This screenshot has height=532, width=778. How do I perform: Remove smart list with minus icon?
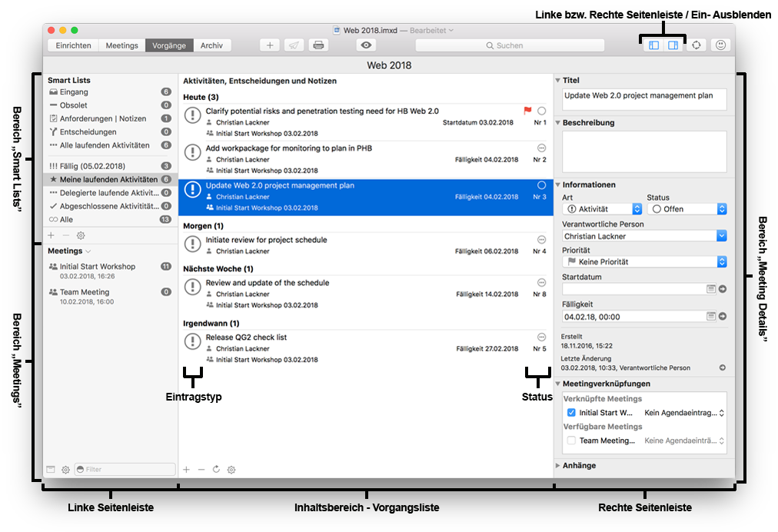pos(65,235)
